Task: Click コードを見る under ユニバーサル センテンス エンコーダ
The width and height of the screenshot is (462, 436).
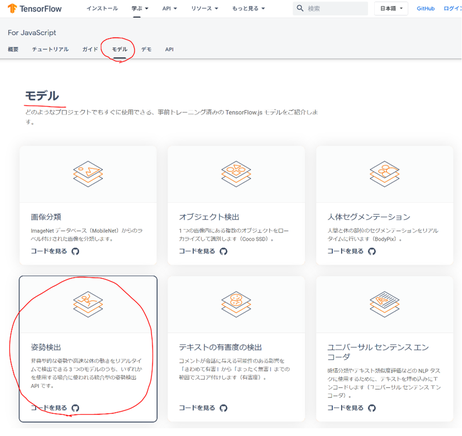Action: click(345, 408)
